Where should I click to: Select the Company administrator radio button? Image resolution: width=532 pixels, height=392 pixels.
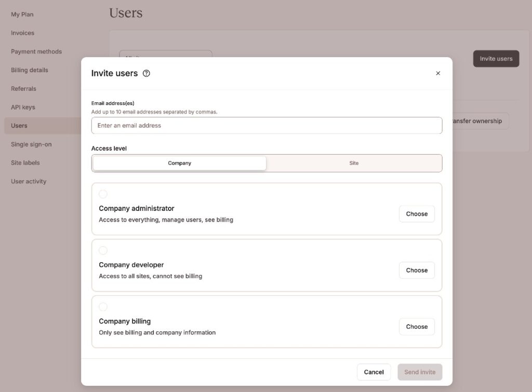pyautogui.click(x=103, y=194)
